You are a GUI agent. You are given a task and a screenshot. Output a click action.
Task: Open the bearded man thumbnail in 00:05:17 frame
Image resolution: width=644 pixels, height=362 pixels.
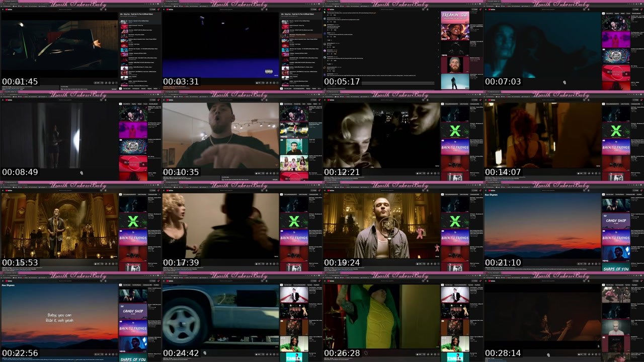(455, 64)
